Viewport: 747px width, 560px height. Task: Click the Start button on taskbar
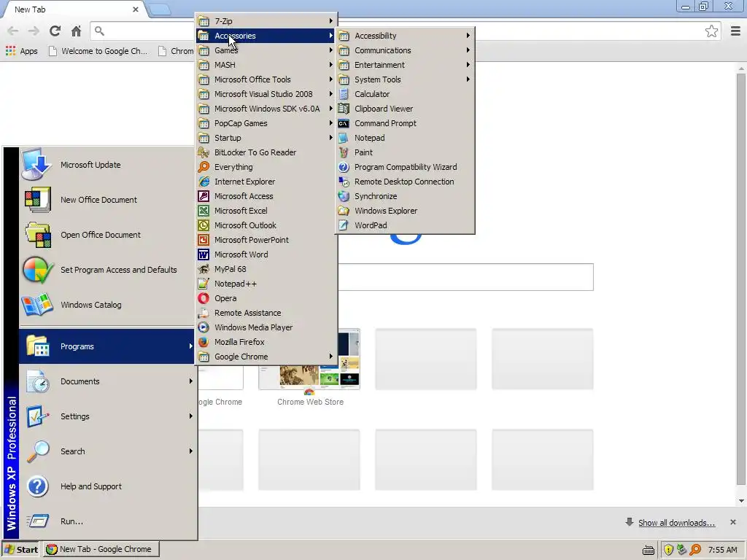click(21, 550)
